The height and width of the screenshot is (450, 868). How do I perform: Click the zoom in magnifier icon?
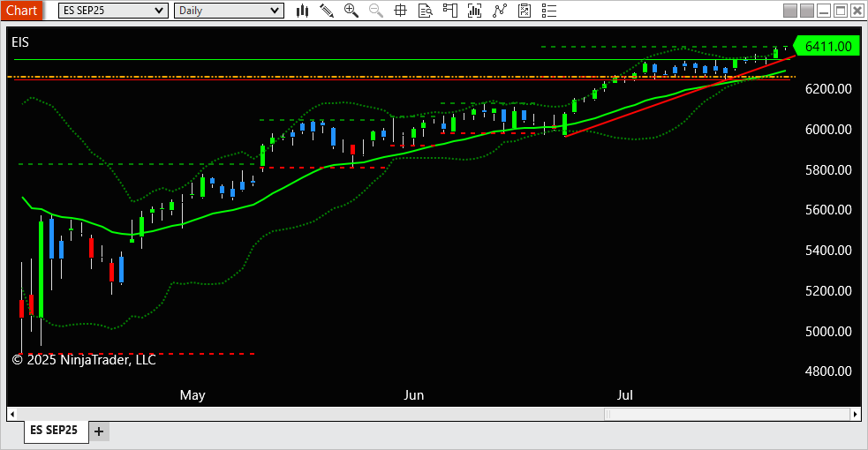tap(351, 11)
